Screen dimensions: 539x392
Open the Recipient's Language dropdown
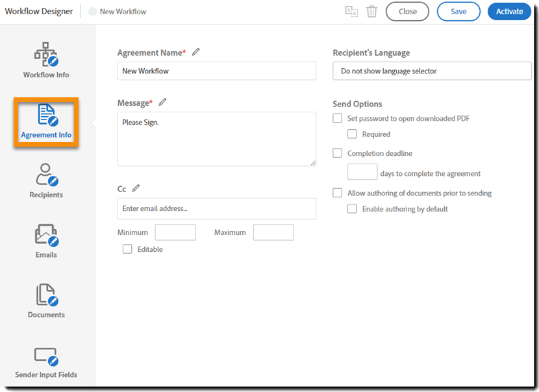(432, 71)
